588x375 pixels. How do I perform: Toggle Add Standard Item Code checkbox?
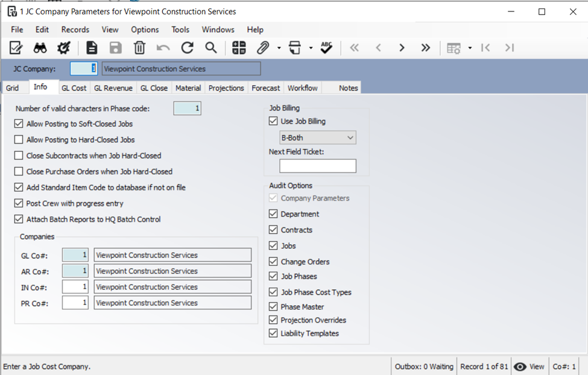(18, 187)
